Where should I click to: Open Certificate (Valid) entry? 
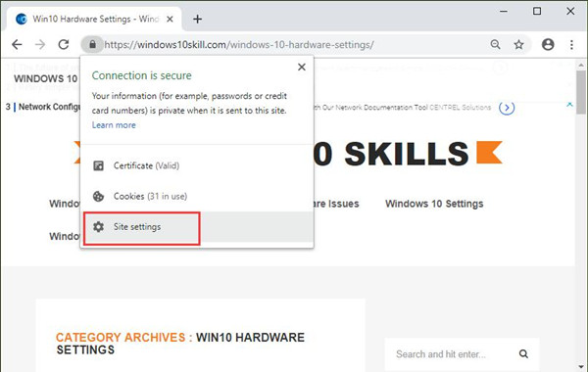click(197, 165)
